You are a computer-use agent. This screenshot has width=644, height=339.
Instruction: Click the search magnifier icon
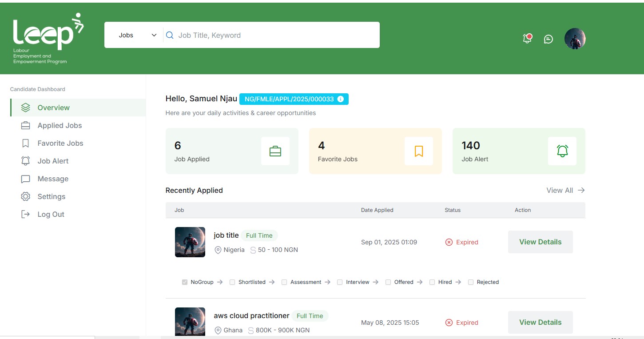pyautogui.click(x=169, y=35)
